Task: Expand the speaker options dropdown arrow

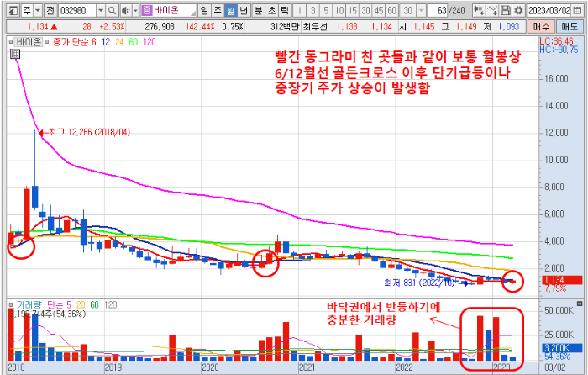Action: pos(136,11)
